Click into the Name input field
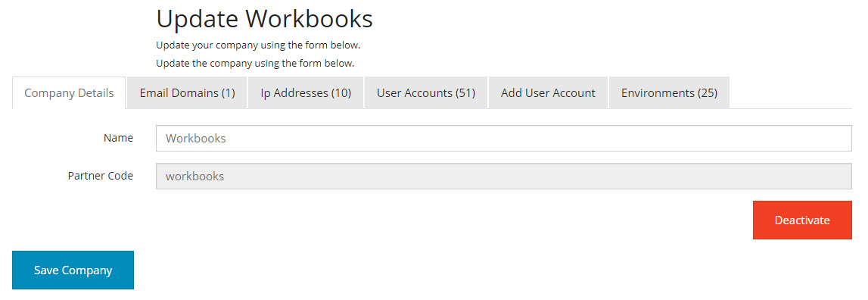 (x=504, y=138)
